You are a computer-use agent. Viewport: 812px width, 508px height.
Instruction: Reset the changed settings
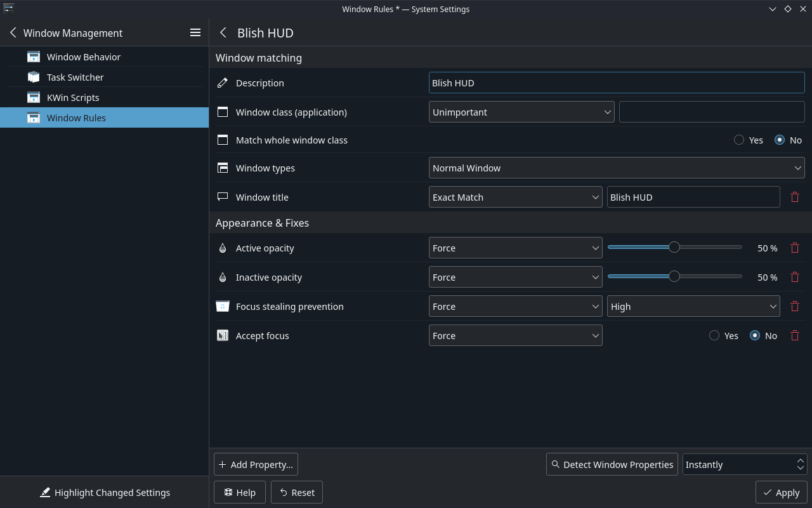click(x=297, y=492)
